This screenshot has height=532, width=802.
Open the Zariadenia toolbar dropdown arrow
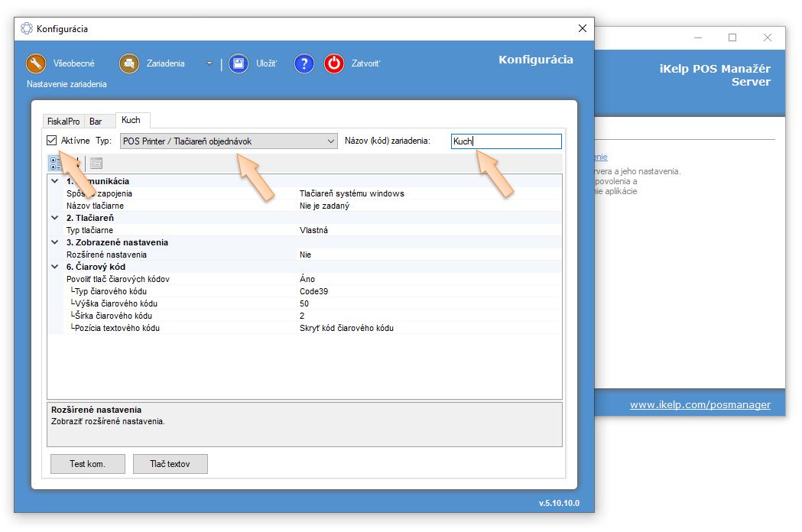coord(209,63)
